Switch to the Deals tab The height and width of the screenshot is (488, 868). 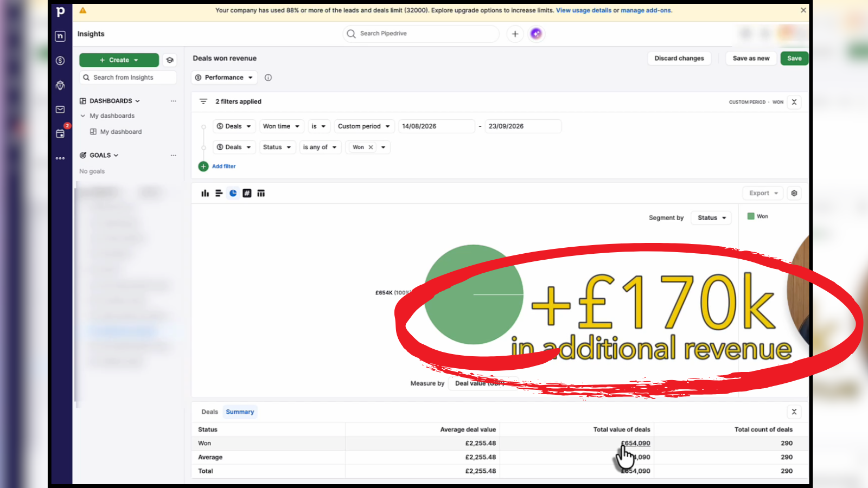pos(209,412)
